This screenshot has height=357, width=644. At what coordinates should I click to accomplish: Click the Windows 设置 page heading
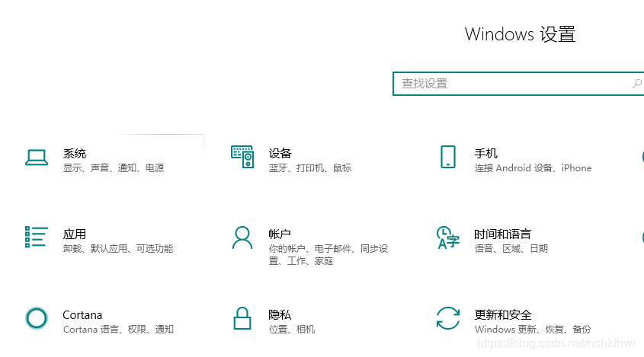pyautogui.click(x=520, y=34)
